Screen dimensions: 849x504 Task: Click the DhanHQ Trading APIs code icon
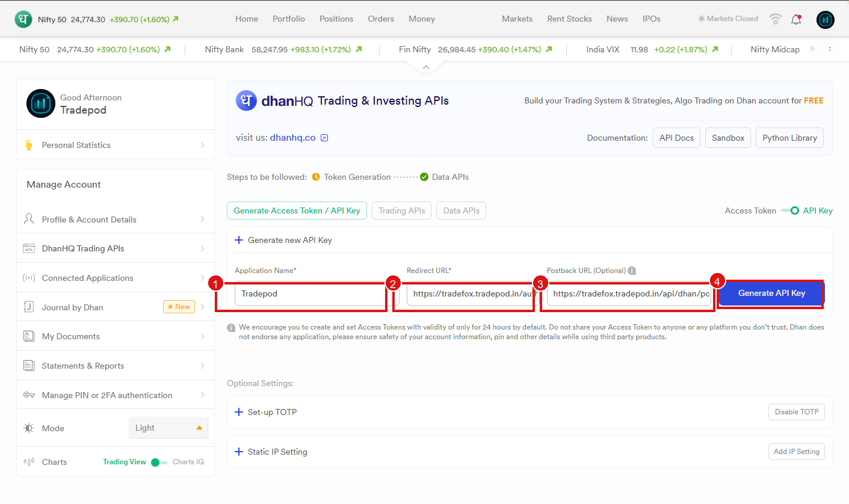coord(28,248)
